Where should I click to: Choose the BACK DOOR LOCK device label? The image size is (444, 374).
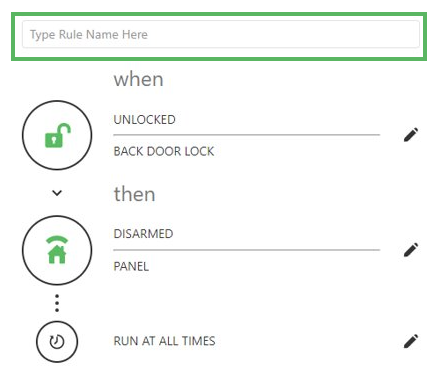[x=164, y=151]
